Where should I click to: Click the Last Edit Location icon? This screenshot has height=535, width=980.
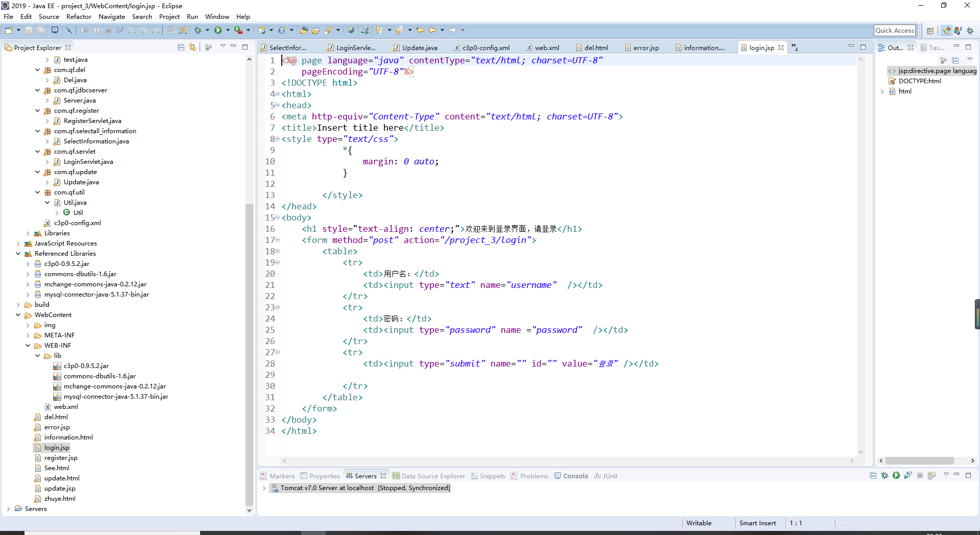(420, 30)
